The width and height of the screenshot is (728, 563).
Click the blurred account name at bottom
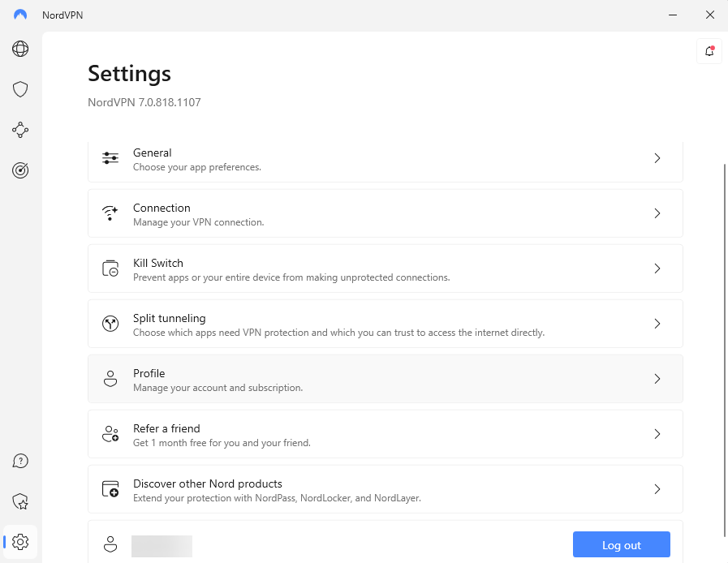(x=162, y=546)
